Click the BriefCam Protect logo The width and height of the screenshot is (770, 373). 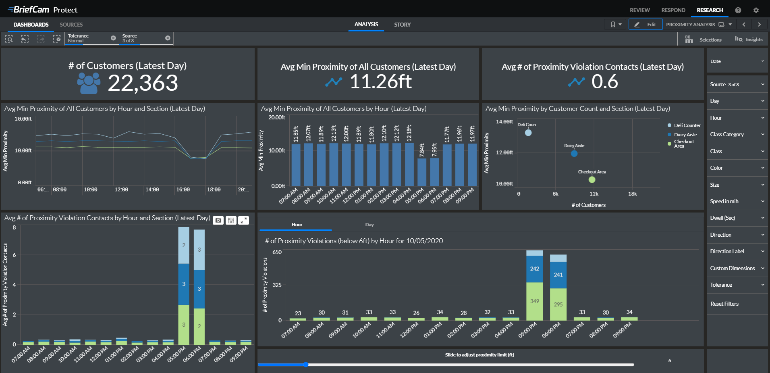pos(42,10)
